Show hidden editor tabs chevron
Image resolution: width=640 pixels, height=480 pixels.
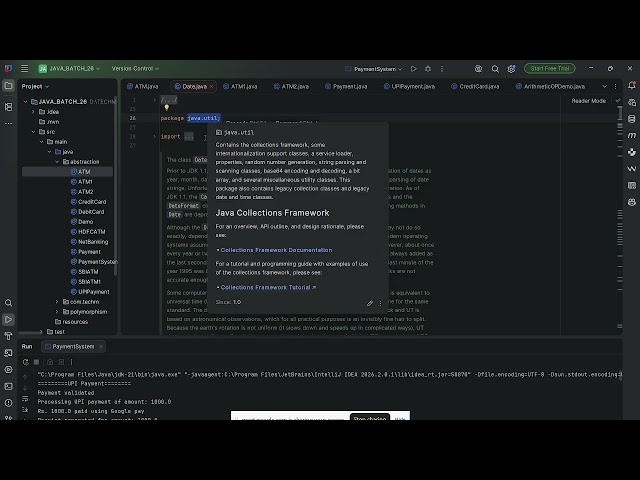click(x=604, y=87)
